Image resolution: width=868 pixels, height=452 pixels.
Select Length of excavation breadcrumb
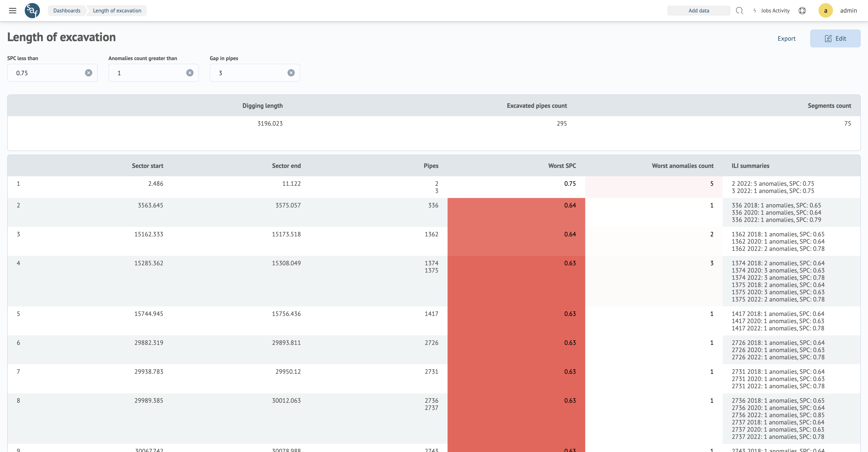(x=117, y=10)
